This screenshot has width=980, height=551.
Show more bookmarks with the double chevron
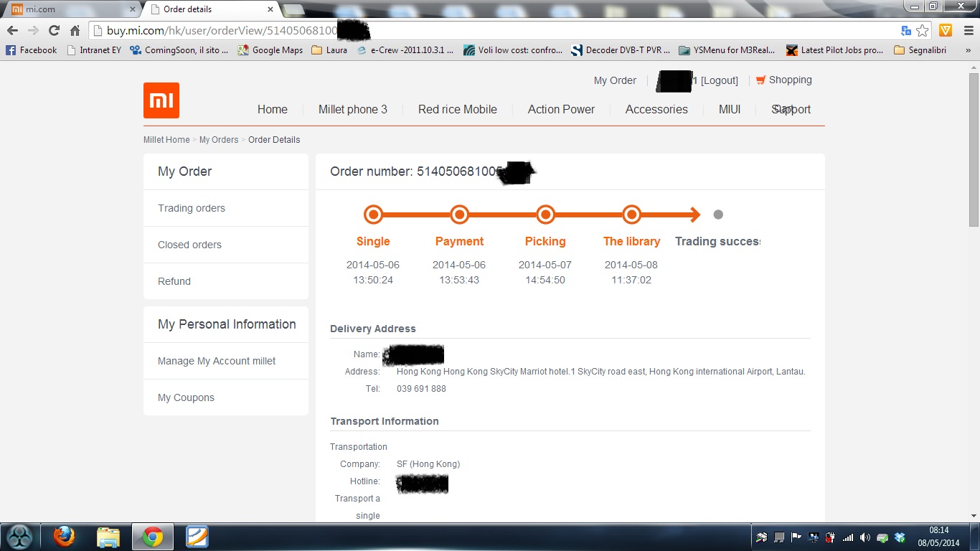[968, 50]
